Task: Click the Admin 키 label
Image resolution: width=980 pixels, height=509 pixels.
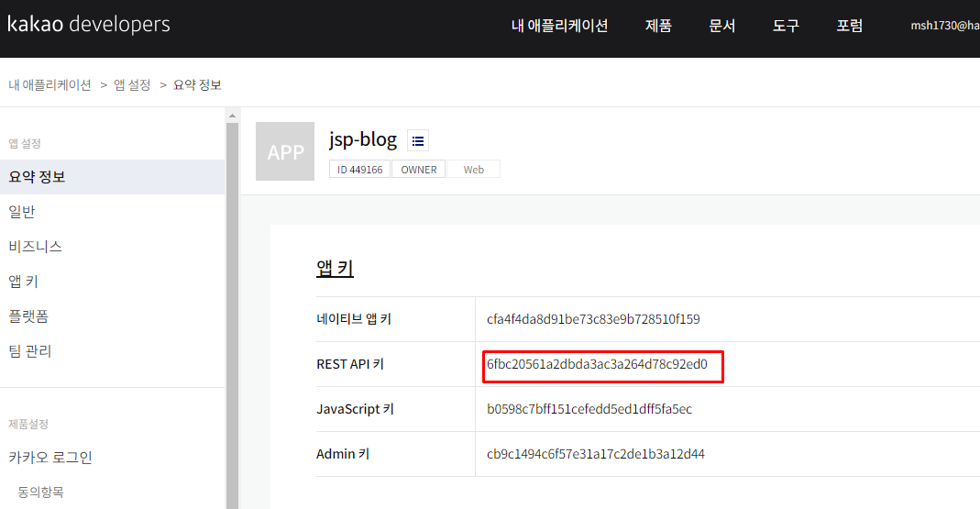Action: coord(343,454)
